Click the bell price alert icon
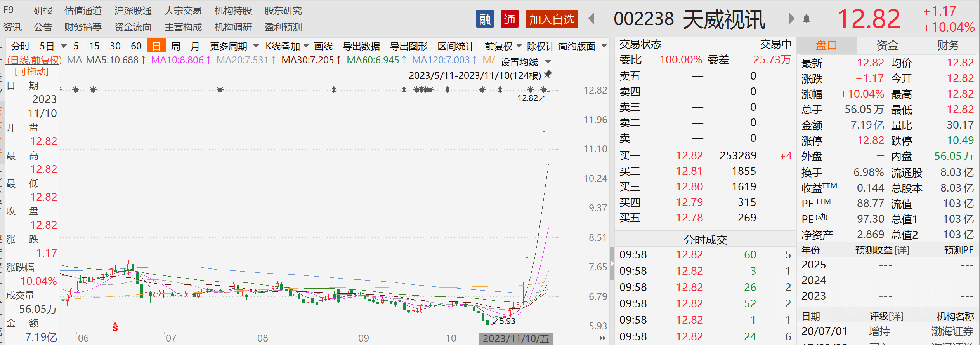The image size is (980, 345). 807,19
